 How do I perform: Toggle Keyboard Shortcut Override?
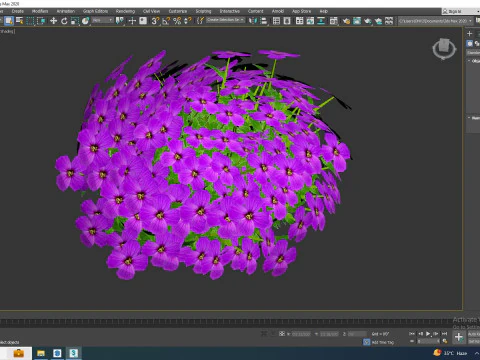coord(143,21)
